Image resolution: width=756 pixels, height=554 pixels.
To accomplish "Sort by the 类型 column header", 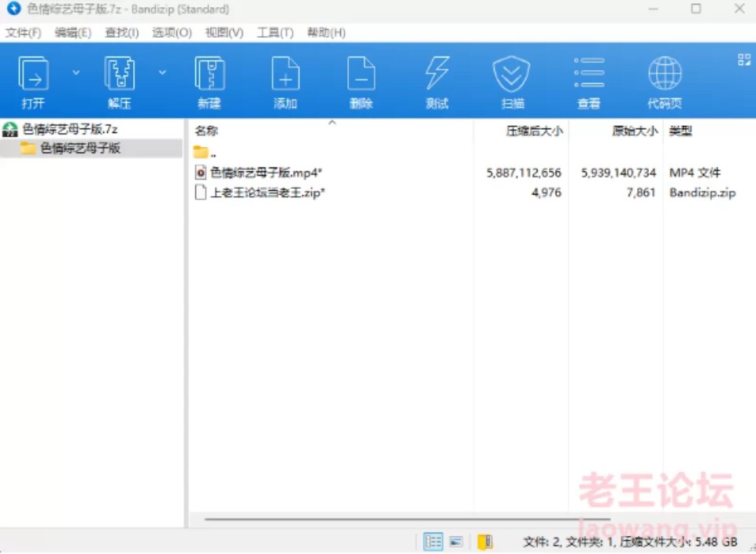I will (x=680, y=131).
